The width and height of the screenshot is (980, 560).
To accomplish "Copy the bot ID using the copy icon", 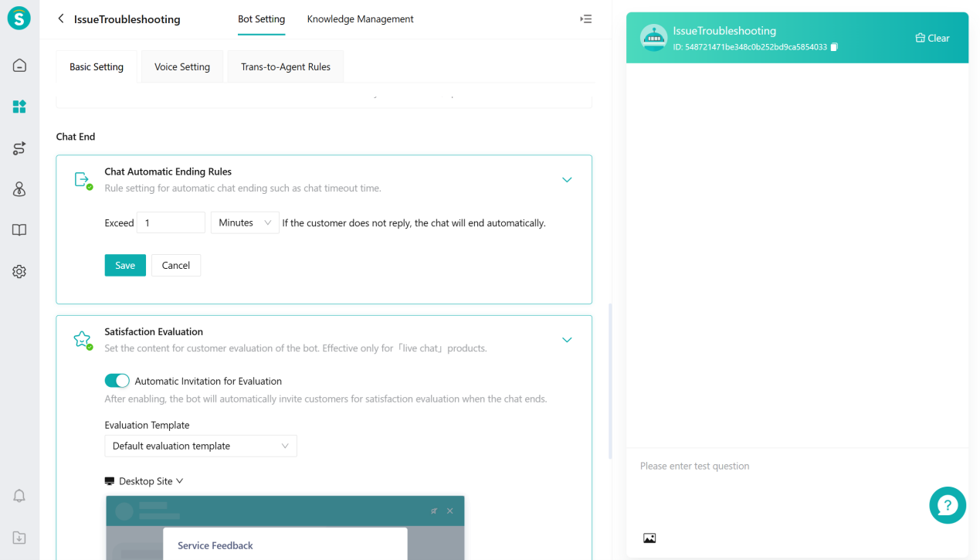I will pos(832,46).
